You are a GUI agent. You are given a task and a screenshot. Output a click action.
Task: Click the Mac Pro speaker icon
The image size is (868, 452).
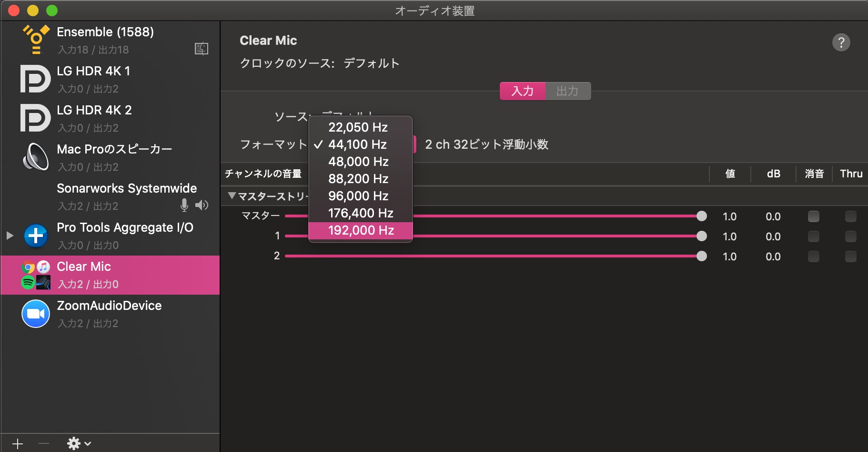(36, 157)
